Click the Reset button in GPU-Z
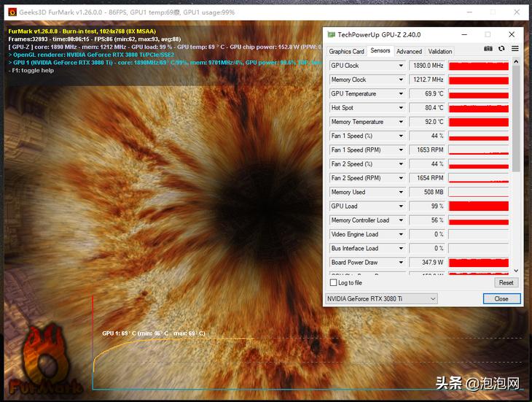Viewport: 532px width, 402px height. (x=506, y=282)
